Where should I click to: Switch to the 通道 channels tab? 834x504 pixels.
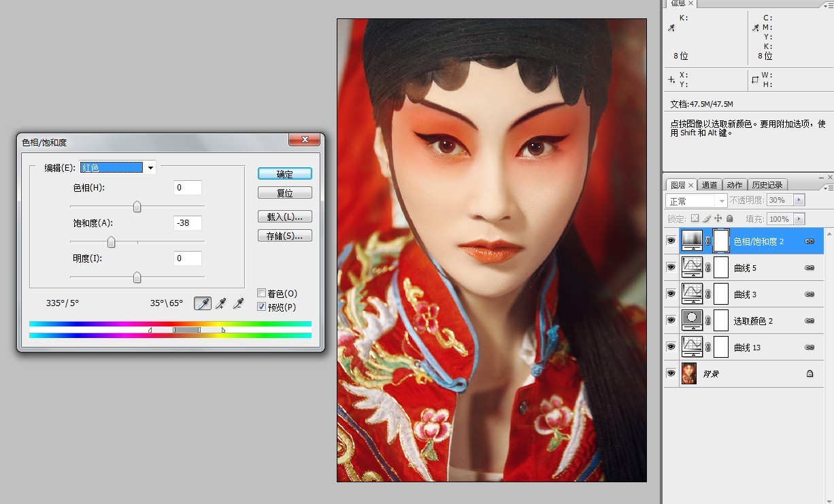point(710,185)
